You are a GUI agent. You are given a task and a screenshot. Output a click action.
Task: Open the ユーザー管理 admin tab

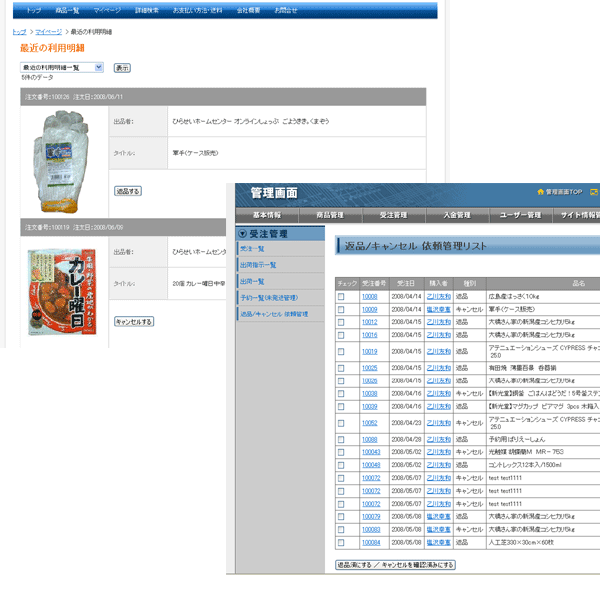pyautogui.click(x=520, y=215)
